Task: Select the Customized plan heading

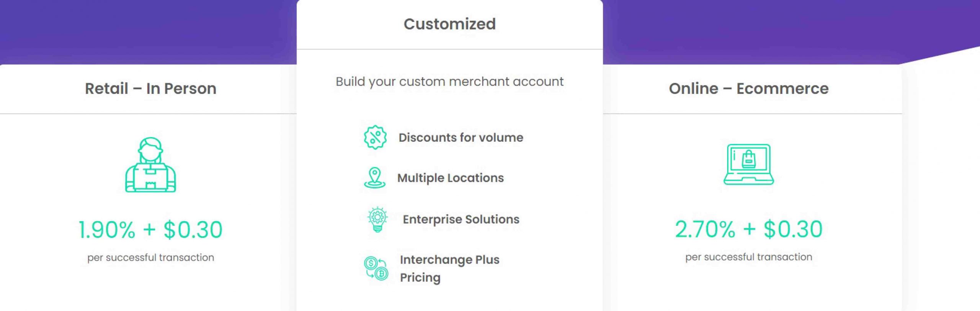Action: [x=449, y=24]
